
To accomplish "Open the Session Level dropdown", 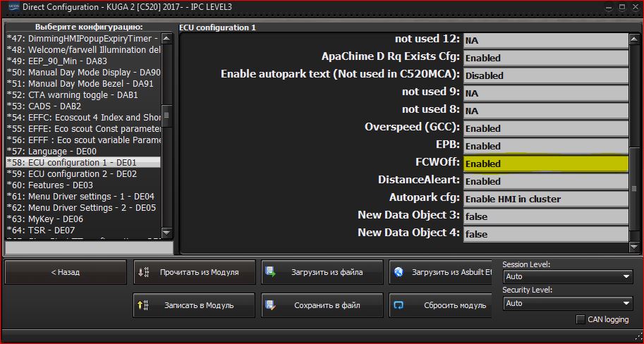I will coord(568,276).
